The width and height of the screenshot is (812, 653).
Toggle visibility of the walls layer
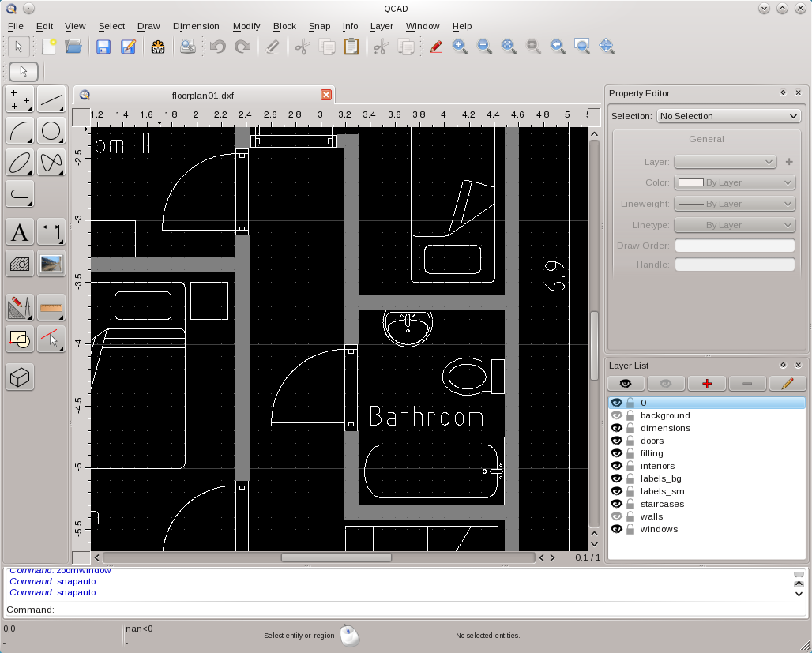(x=617, y=516)
